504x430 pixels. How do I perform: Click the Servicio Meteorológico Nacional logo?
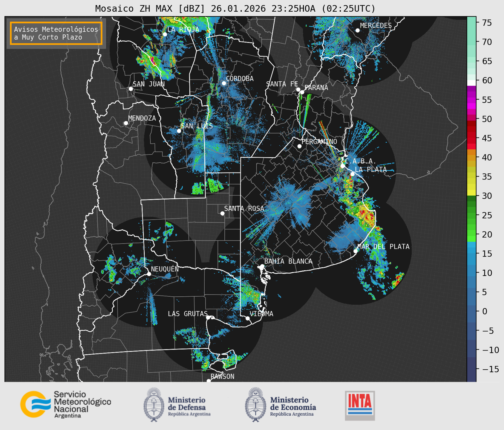pos(66,404)
